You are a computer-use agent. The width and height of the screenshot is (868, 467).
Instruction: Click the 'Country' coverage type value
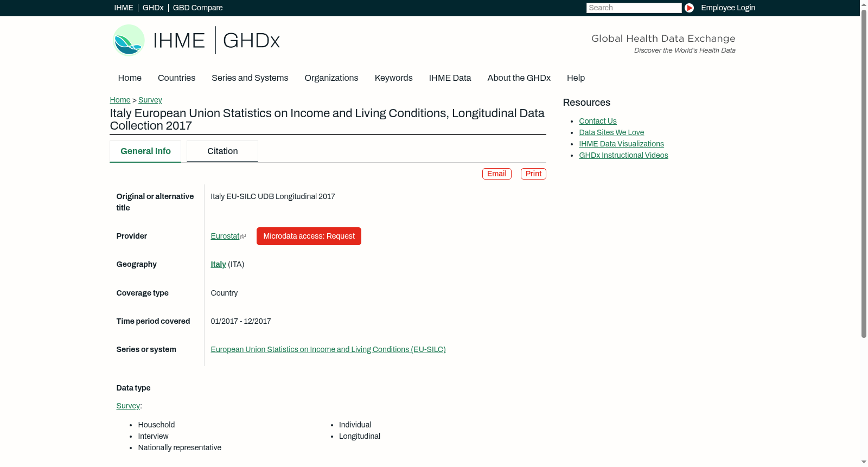click(224, 293)
